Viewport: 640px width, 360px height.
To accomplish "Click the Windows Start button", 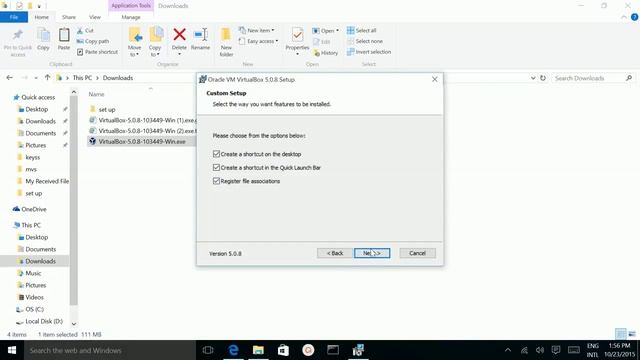I will pos(12,350).
